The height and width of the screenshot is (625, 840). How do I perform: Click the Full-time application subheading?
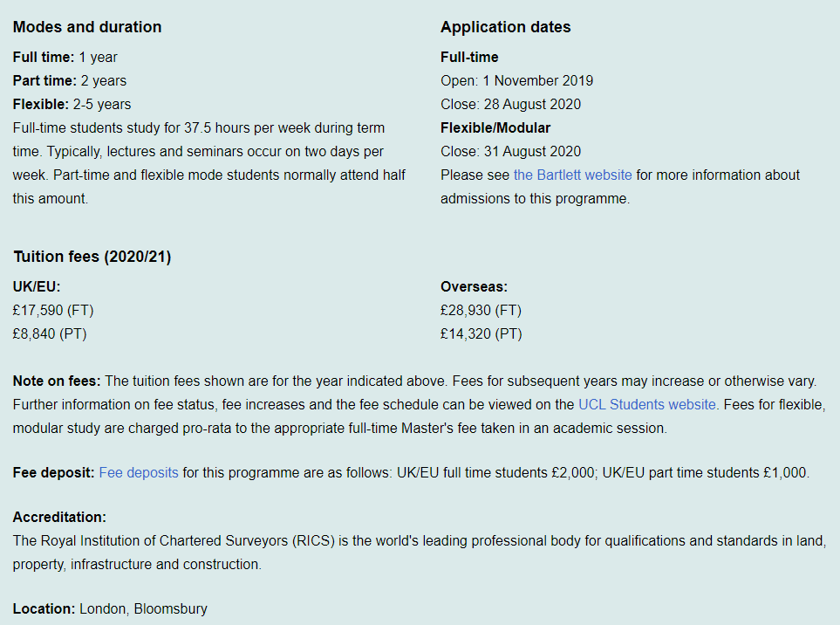(469, 58)
